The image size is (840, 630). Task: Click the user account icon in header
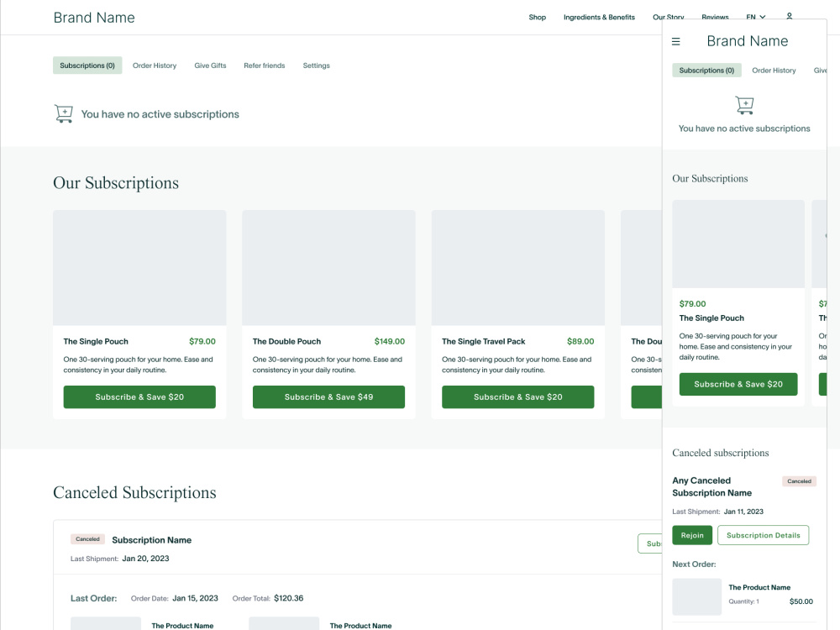[x=789, y=16]
